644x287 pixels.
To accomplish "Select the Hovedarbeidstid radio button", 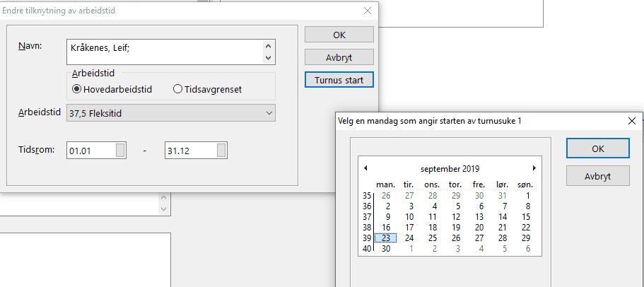I will pos(76,89).
